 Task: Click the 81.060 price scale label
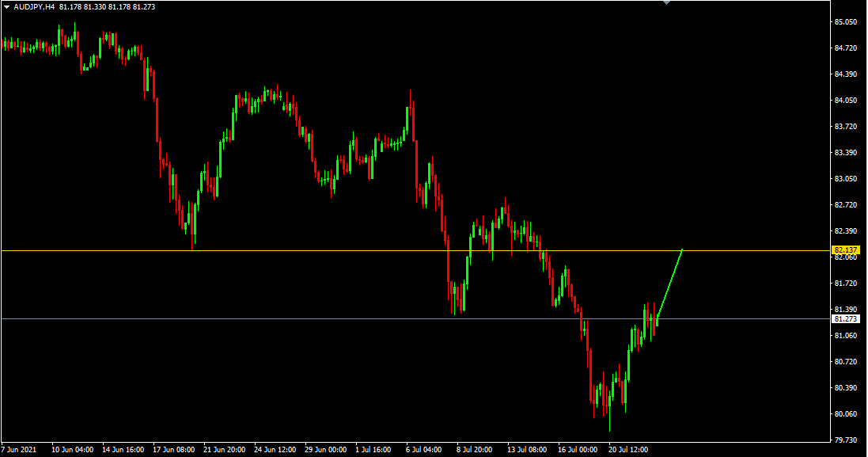tap(846, 336)
